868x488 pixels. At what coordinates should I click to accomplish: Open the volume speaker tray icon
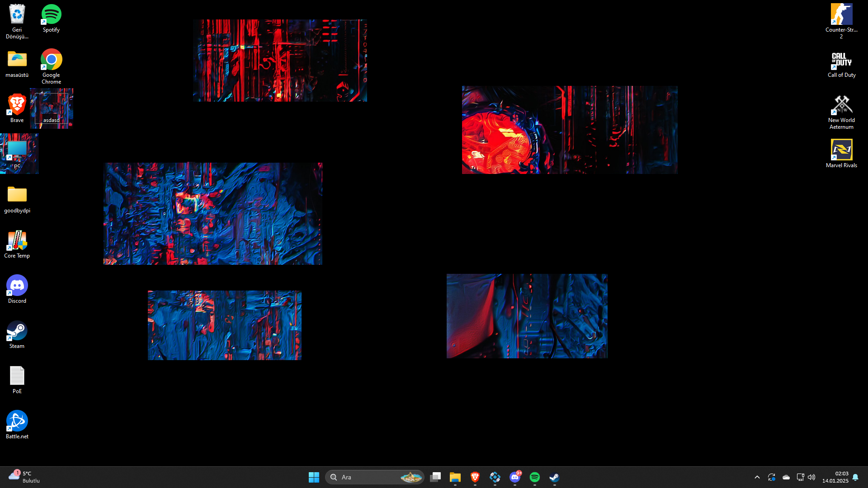(x=811, y=477)
